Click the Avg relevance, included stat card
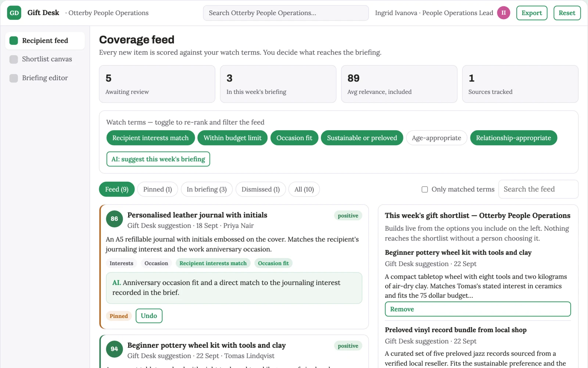The width and height of the screenshot is (588, 368). (399, 84)
